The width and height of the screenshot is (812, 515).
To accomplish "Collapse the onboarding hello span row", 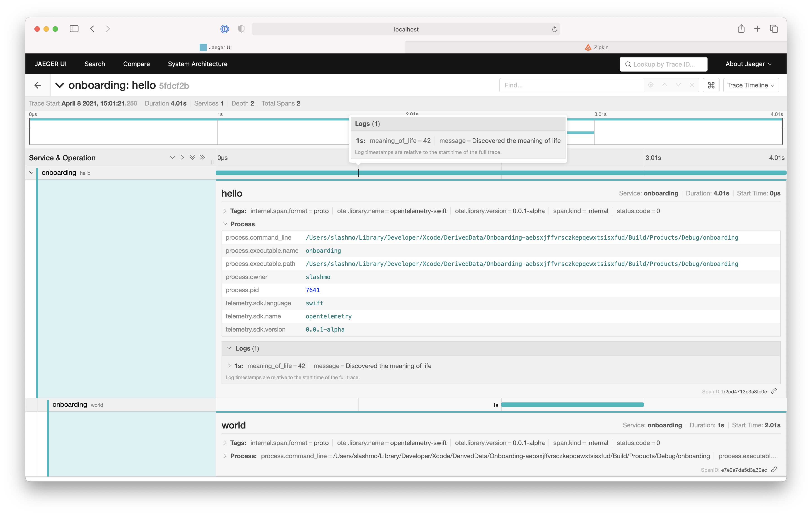I will point(31,173).
